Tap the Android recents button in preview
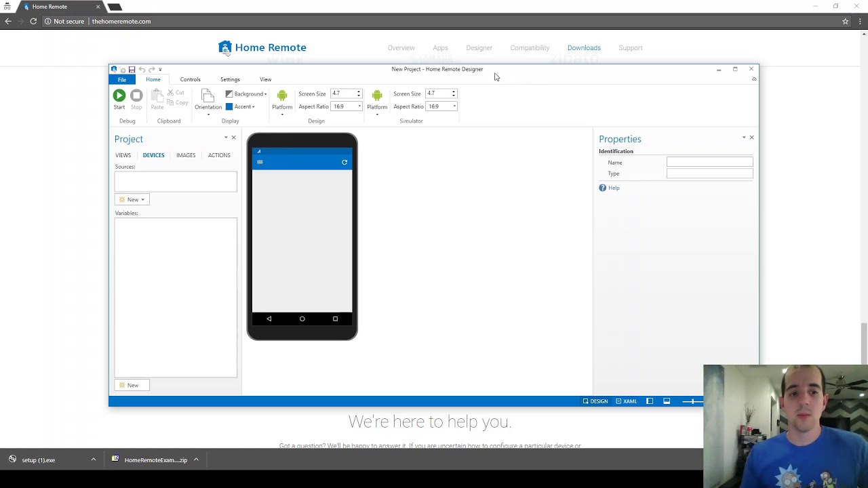This screenshot has width=868, height=488. click(x=335, y=319)
